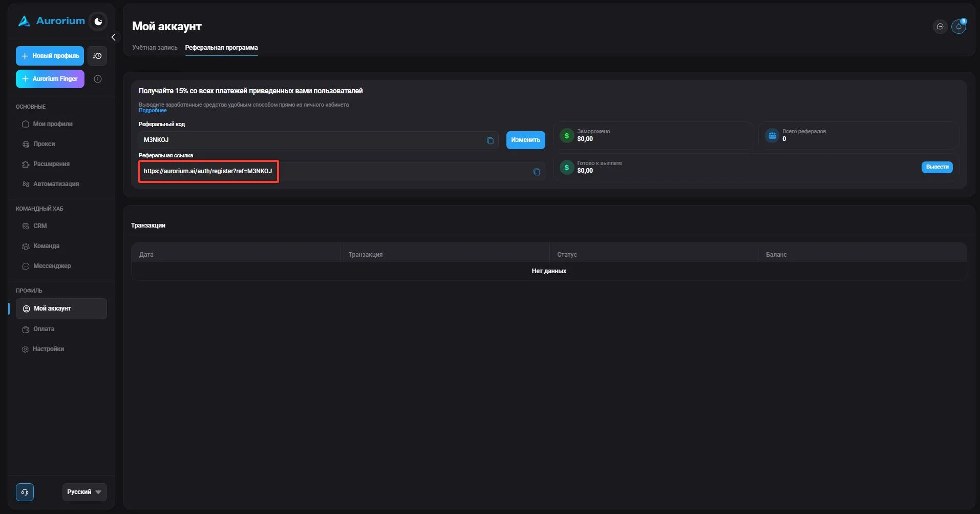Select the Реферальная программа tab
Screen dimensions: 980x514
coord(221,48)
